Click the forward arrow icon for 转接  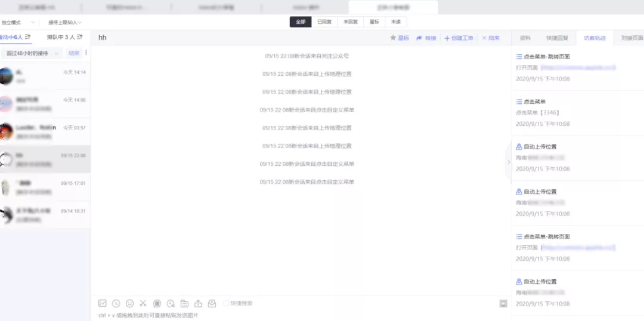click(x=419, y=38)
